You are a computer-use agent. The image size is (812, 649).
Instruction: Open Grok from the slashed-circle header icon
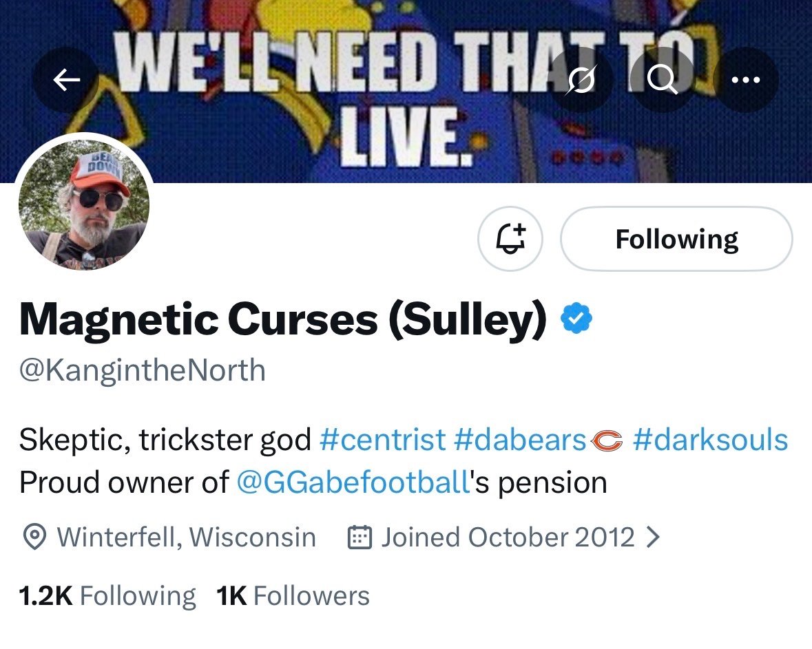tap(581, 81)
